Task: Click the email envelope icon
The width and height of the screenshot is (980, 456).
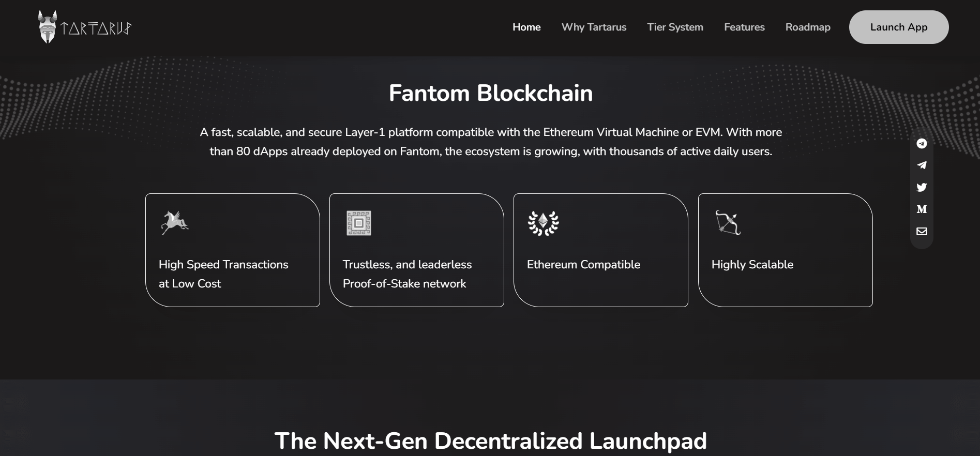Action: click(922, 231)
